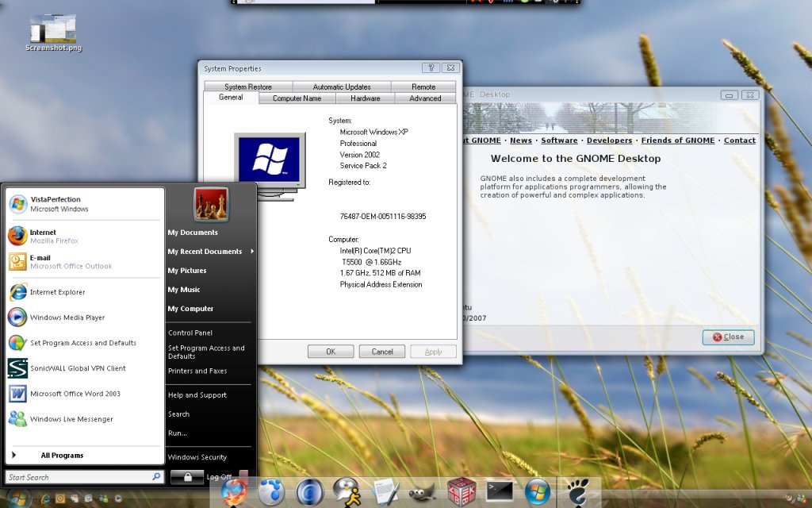
Task: Click the Internet Explorer icon in Start menu
Action: [17, 292]
